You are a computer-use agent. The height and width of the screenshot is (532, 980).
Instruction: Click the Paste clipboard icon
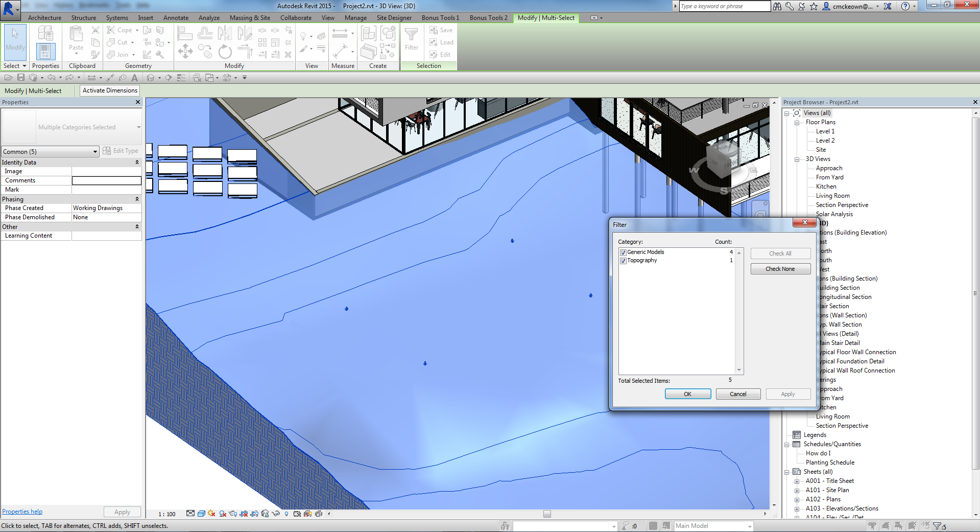click(x=76, y=35)
